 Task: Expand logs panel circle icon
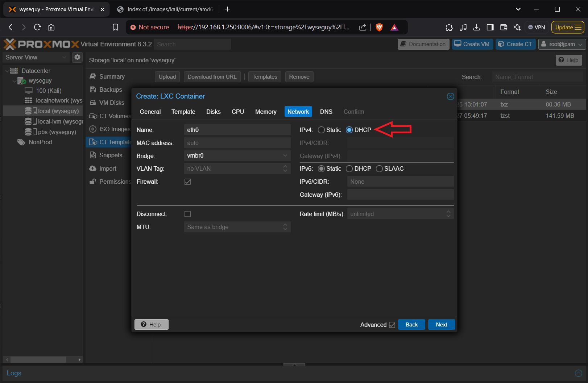click(x=579, y=373)
